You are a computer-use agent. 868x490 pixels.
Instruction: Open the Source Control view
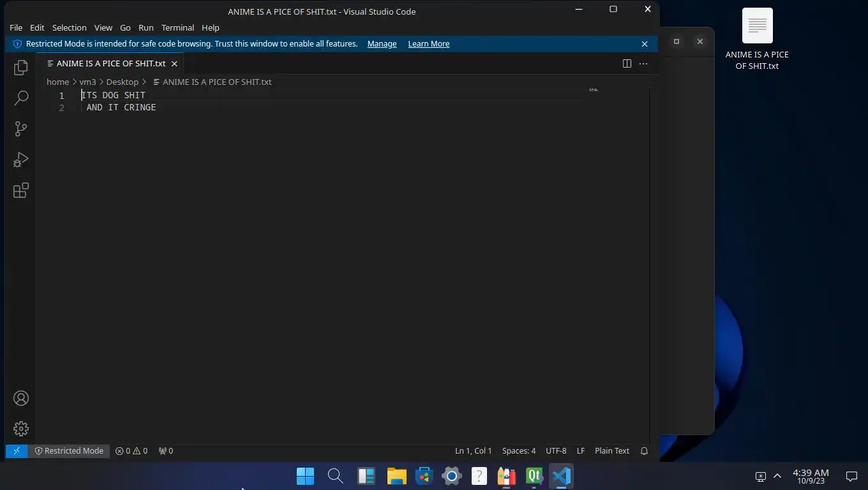21,128
